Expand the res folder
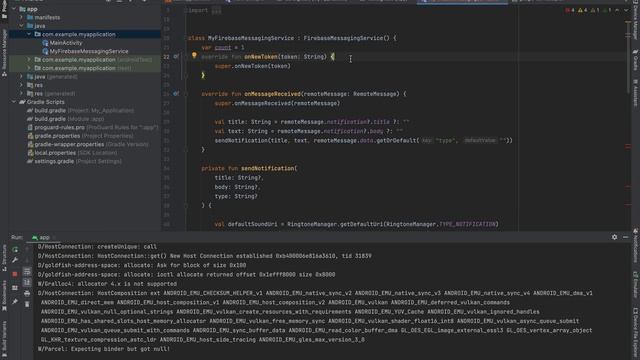The width and height of the screenshot is (640, 360). click(21, 85)
